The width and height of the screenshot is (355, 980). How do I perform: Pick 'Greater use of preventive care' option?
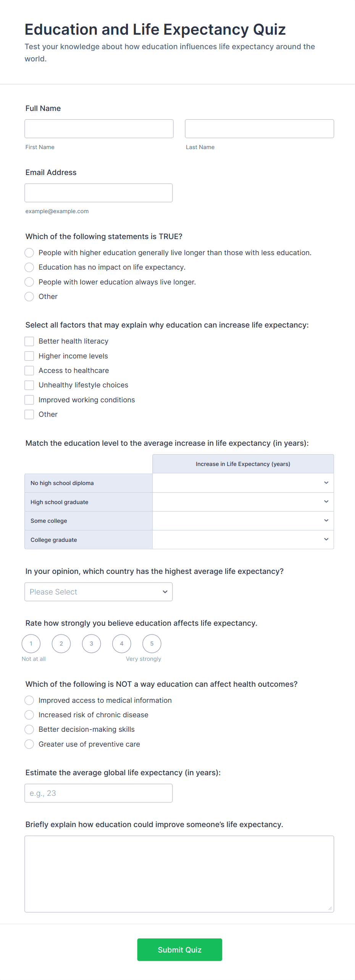point(29,744)
